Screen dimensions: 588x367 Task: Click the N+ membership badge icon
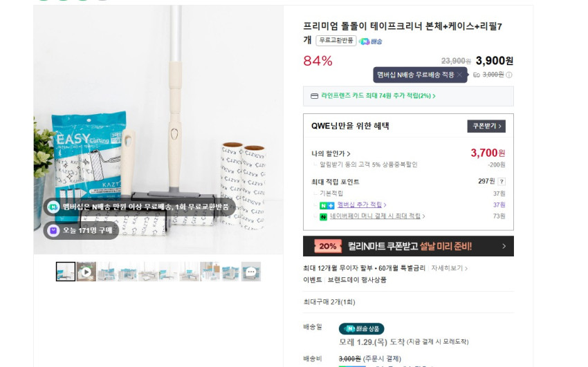coord(327,205)
